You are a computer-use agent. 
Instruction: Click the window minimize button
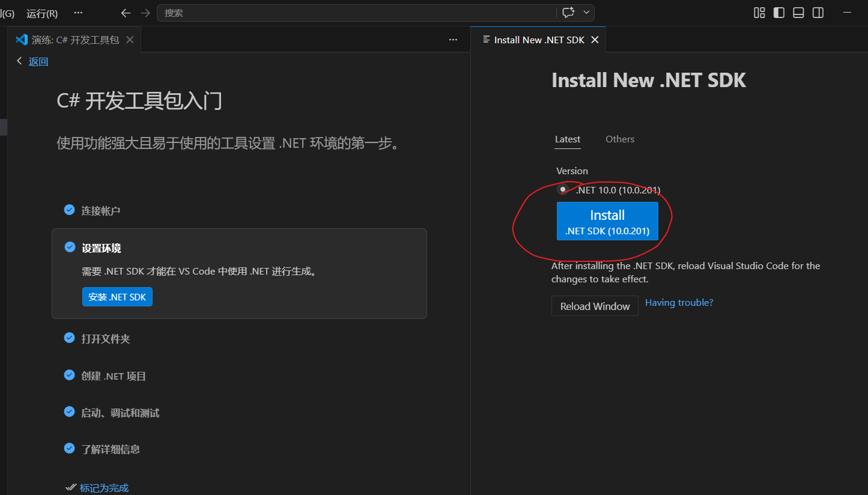click(847, 13)
